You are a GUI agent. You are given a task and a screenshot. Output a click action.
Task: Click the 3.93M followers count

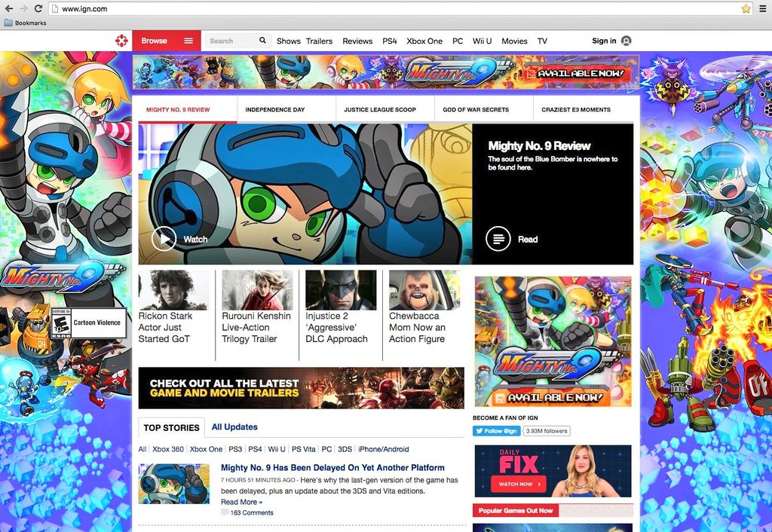[x=547, y=431]
